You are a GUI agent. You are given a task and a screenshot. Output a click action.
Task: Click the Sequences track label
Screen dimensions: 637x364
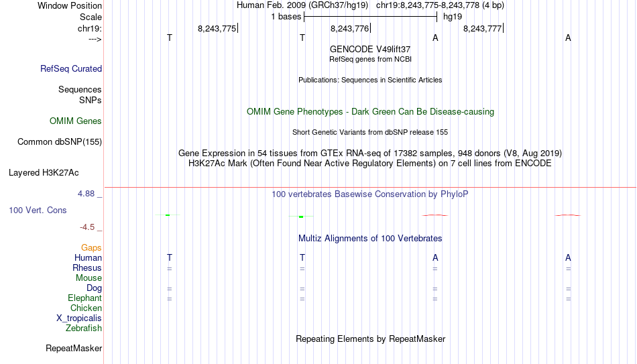(x=80, y=89)
